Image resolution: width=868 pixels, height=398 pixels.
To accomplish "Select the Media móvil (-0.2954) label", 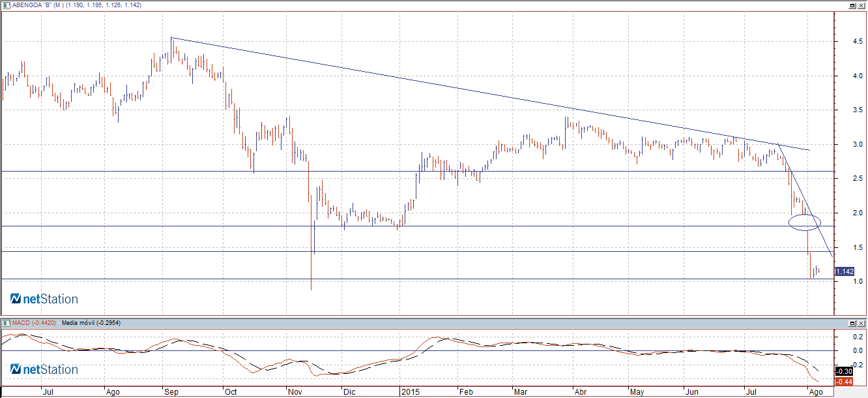I will coord(91,323).
